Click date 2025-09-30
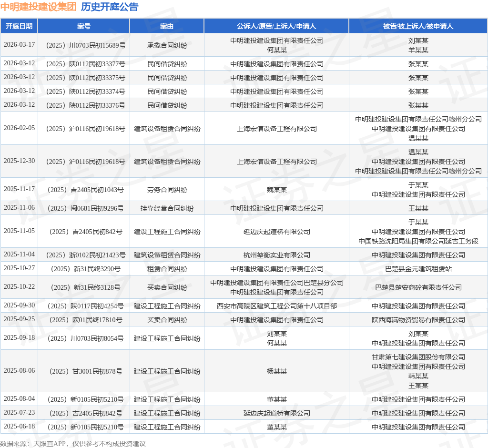Viewport: 488px width, 448px height. coord(19,305)
